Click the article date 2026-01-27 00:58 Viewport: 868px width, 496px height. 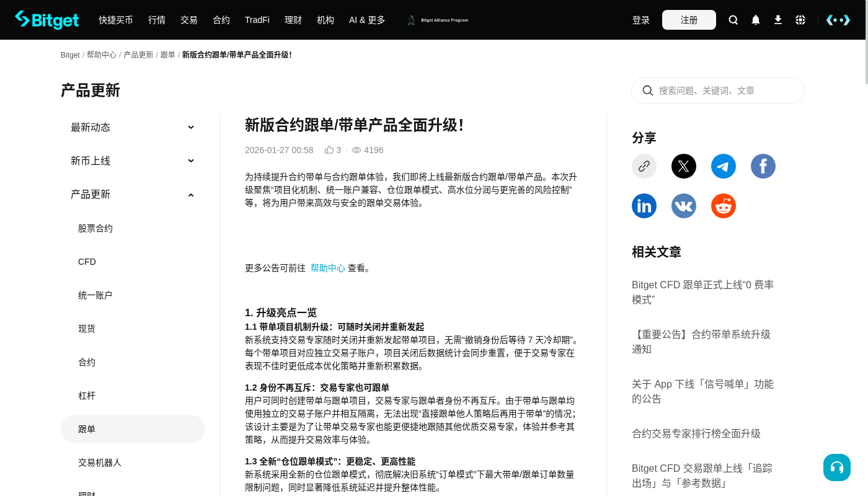(x=279, y=150)
